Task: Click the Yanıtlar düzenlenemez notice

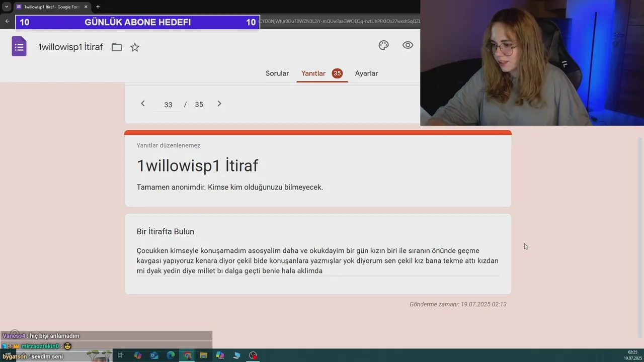Action: tap(169, 145)
